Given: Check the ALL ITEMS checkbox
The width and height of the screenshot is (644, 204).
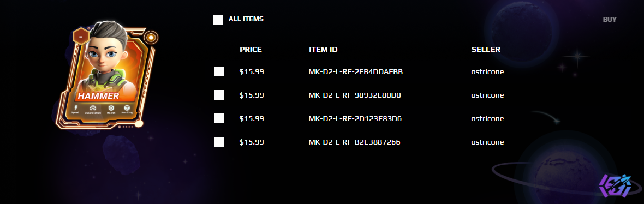Looking at the screenshot, I should point(218,19).
